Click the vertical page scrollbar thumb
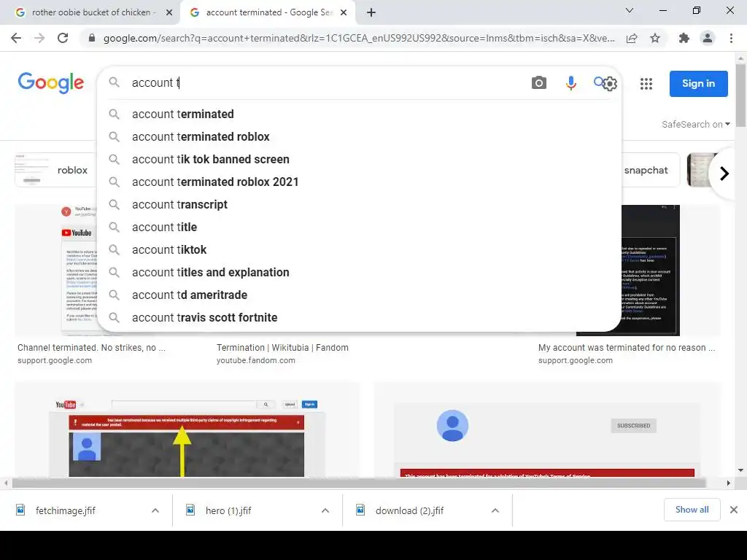The width and height of the screenshot is (747, 560). [x=741, y=96]
